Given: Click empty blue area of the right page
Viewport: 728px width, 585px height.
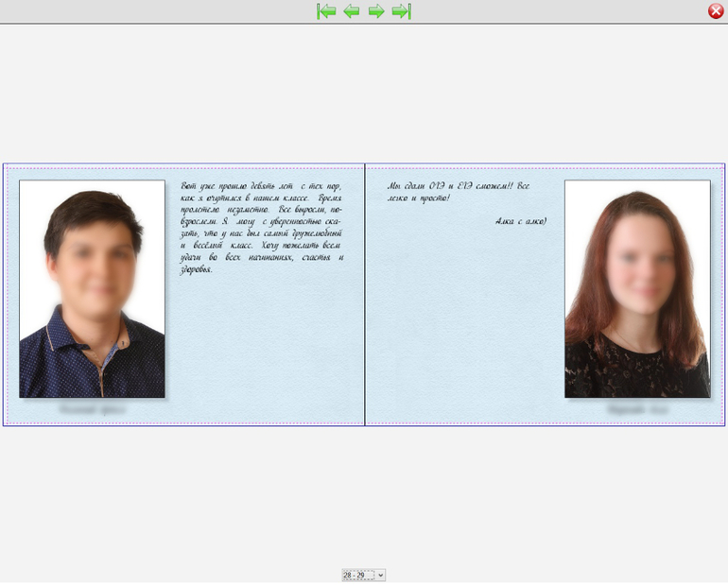Looking at the screenshot, I should coord(463,331).
